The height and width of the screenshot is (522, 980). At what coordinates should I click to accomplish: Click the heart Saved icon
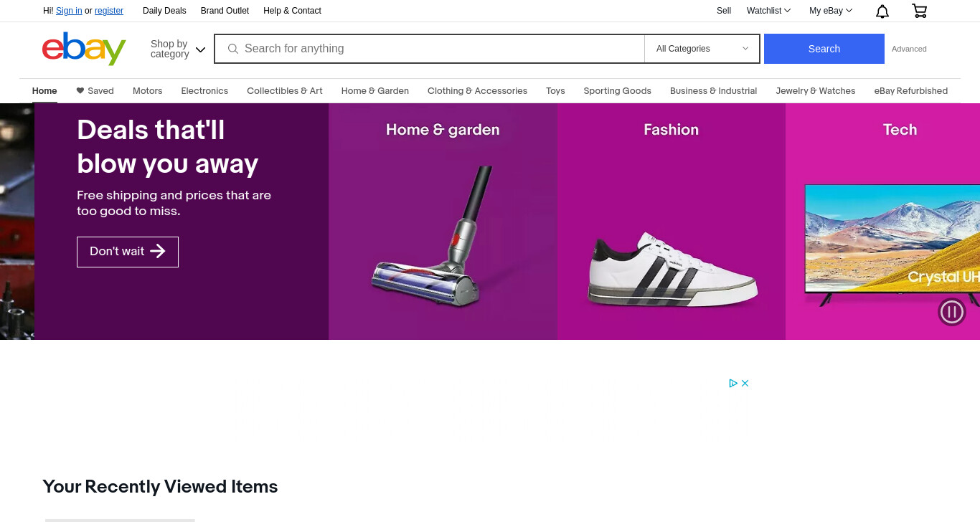80,90
